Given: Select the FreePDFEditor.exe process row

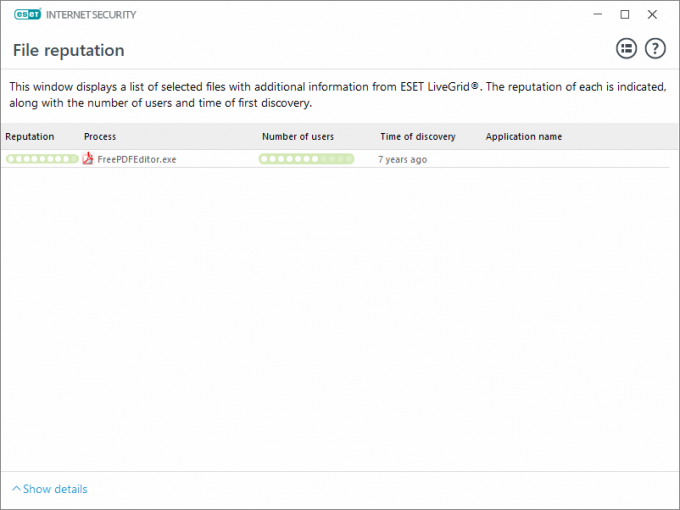Looking at the screenshot, I should click(x=137, y=159).
